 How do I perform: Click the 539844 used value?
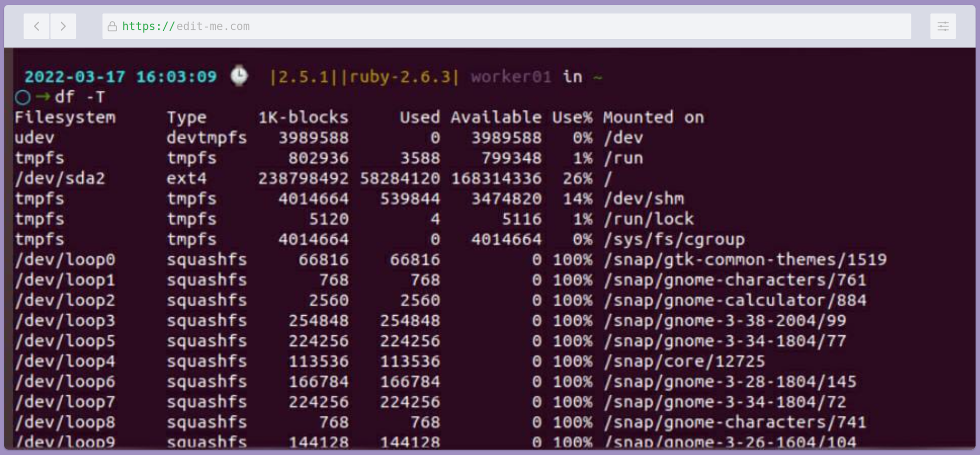[x=410, y=199]
